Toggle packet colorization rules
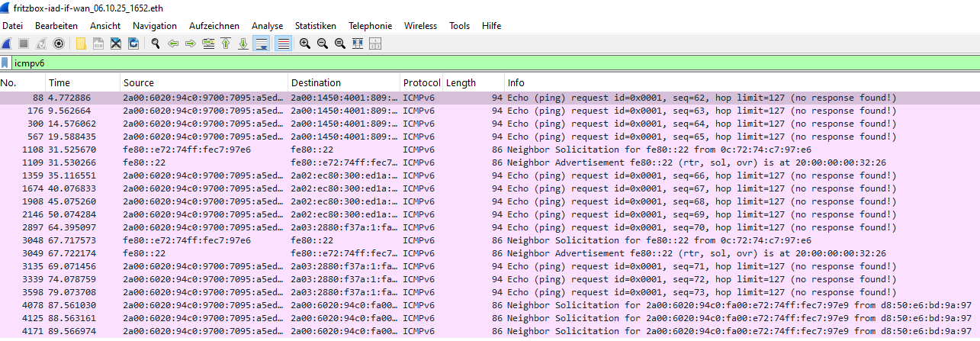The width and height of the screenshot is (980, 341). tap(282, 43)
